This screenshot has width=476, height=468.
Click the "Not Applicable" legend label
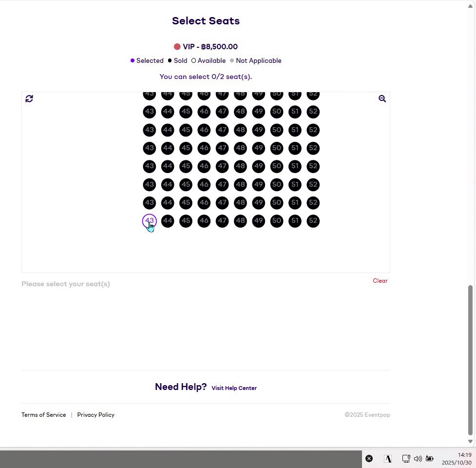pyautogui.click(x=259, y=60)
